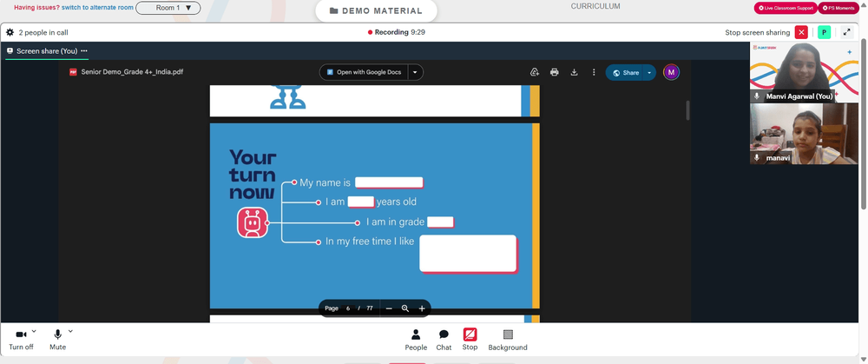Expand call to fullscreen with arrows icon
868x364 pixels.
847,33
